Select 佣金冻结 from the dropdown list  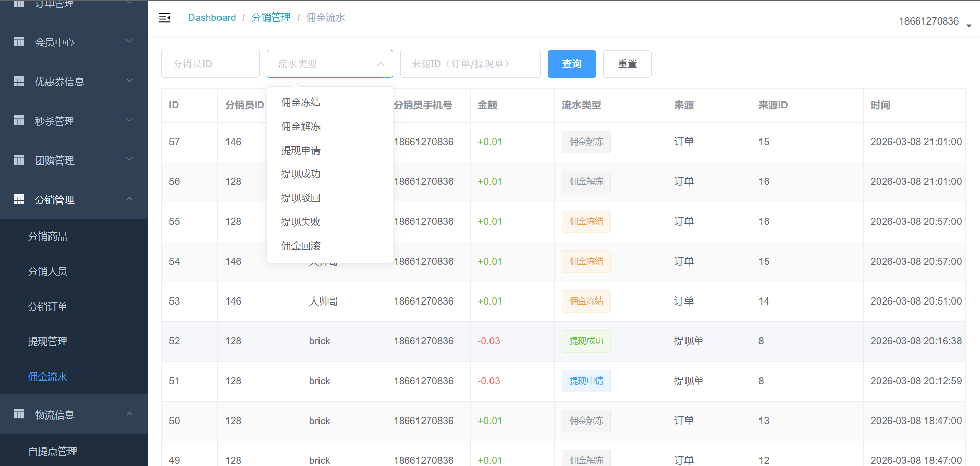tap(301, 102)
